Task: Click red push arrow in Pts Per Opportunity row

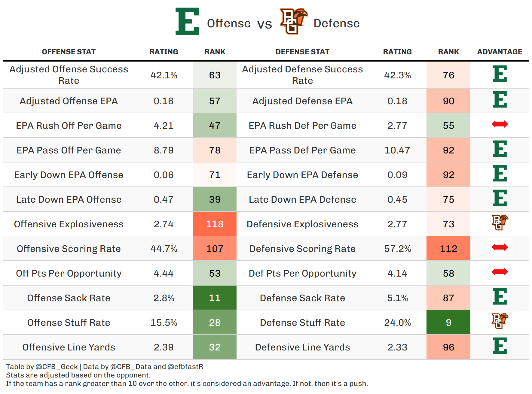Action: pyautogui.click(x=500, y=272)
